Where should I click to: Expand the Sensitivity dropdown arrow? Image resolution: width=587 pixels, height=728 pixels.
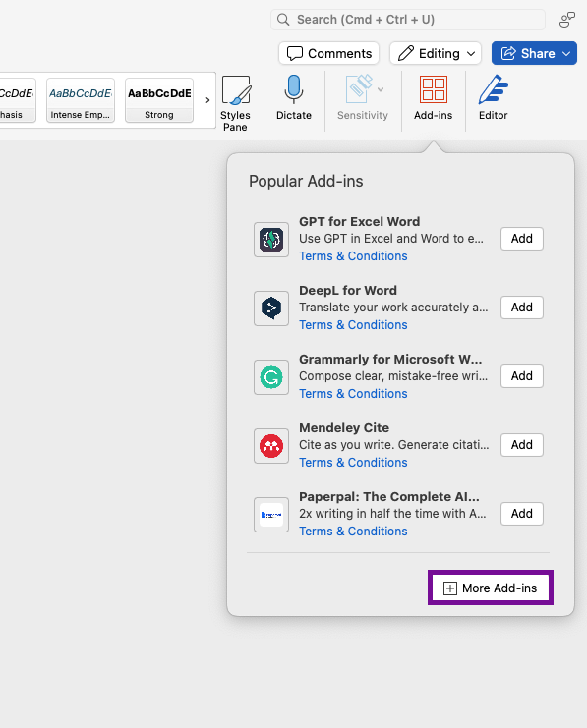pyautogui.click(x=381, y=89)
